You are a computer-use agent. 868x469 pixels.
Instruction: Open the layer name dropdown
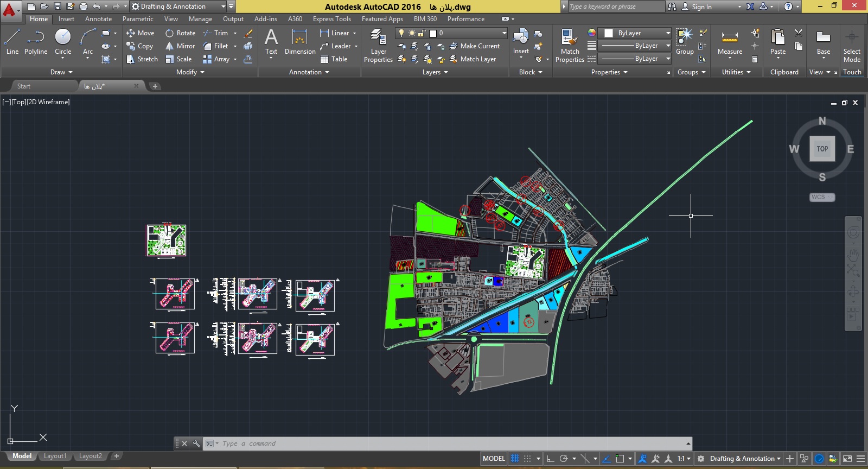pos(504,33)
